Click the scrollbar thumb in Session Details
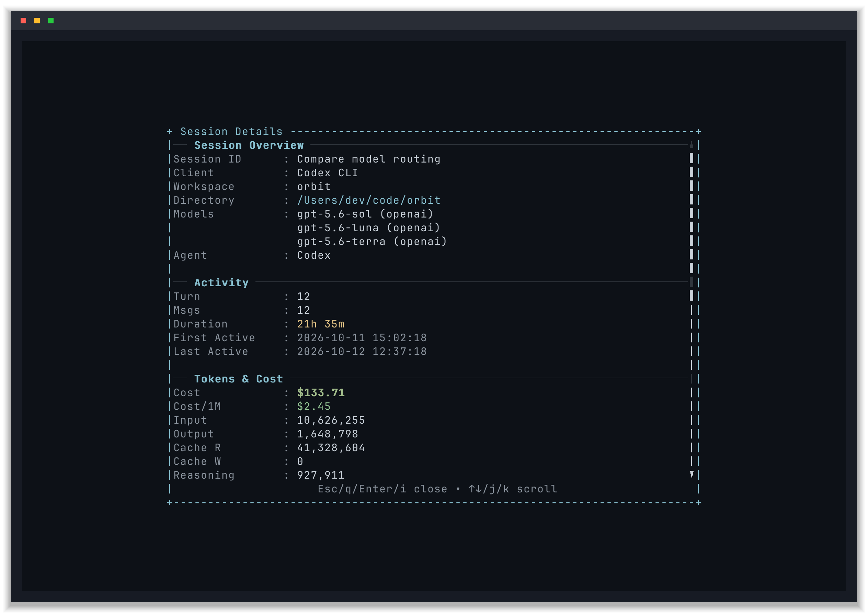Screen dimensions: 868x613 pos(692,227)
